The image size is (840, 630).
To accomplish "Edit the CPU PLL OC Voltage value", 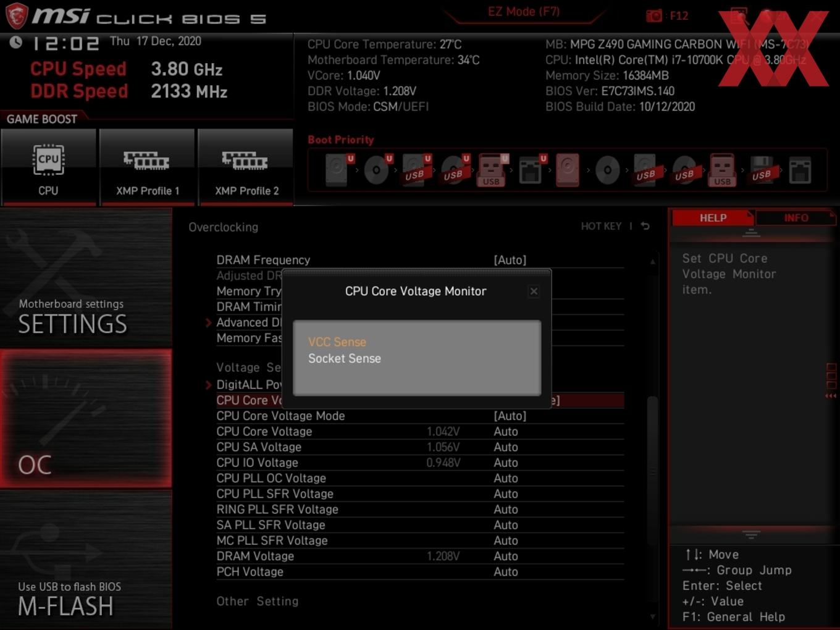I will [506, 478].
